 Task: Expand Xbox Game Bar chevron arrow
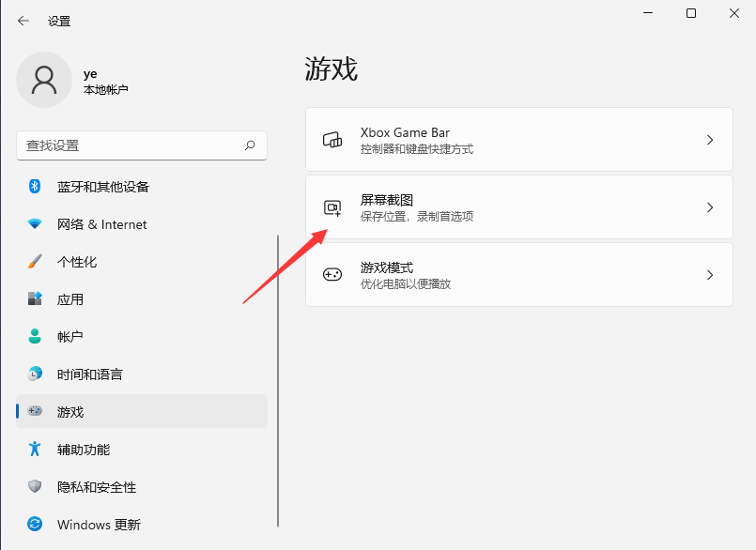click(710, 140)
